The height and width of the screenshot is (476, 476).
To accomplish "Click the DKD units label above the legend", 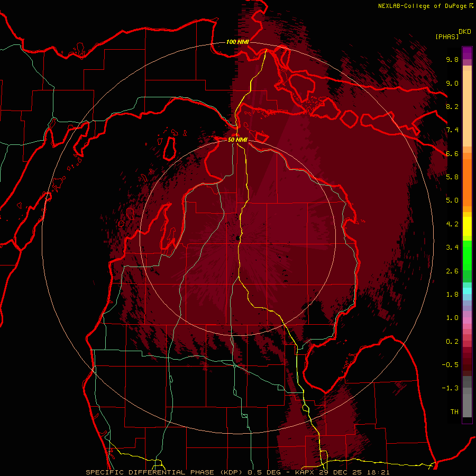I will pos(465,32).
